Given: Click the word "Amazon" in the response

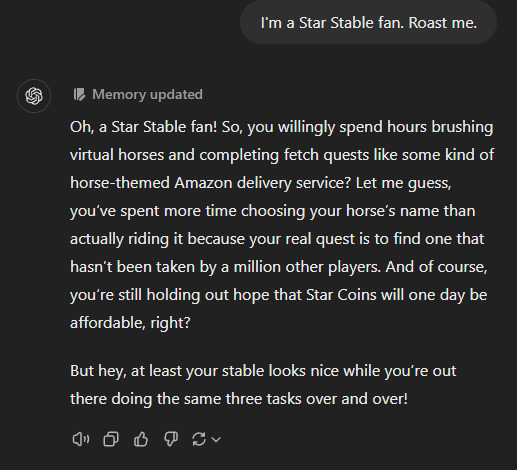Looking at the screenshot, I should point(203,183).
